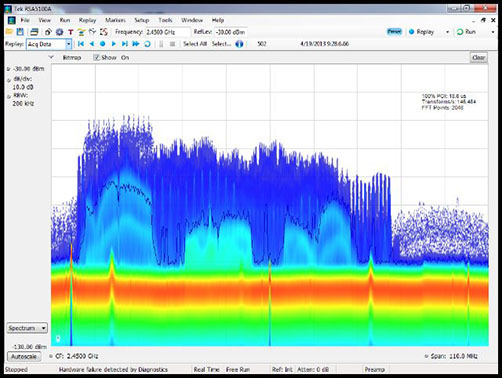Screen dimensions: 502x378
Task: Open the blue gear Settings icon
Action: (60, 32)
